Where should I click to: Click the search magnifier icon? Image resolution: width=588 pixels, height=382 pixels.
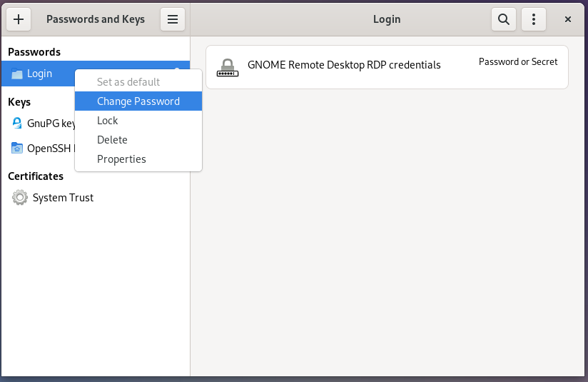(x=504, y=19)
